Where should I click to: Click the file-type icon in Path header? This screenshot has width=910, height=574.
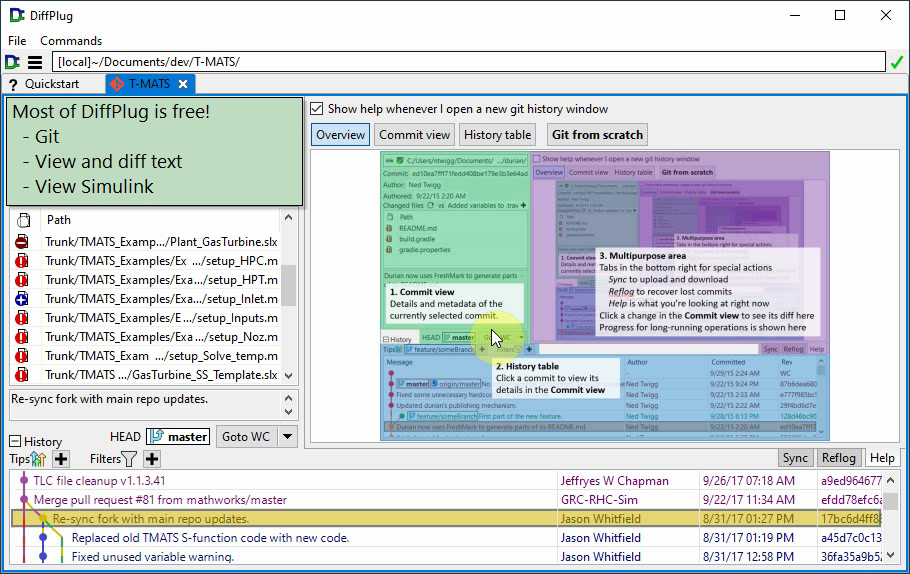24,220
